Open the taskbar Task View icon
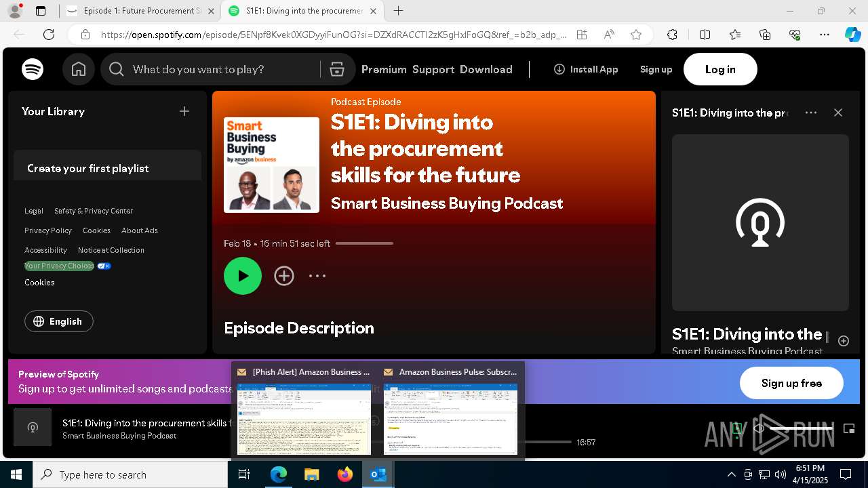 (x=245, y=474)
